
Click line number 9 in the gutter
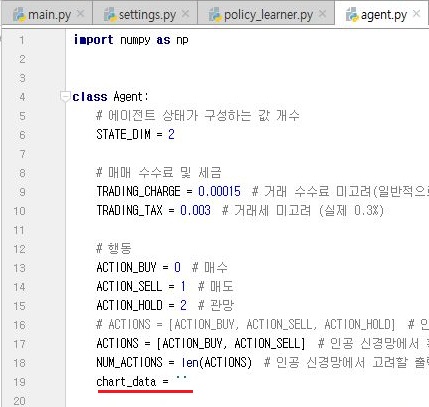pos(22,192)
